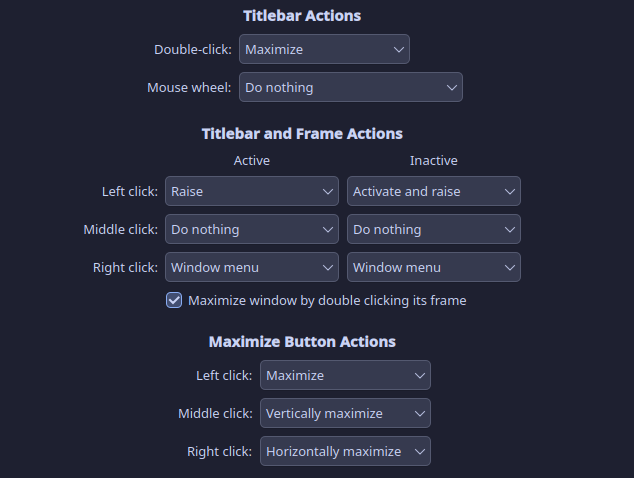This screenshot has width=634, height=478.
Task: Click the chevron of Active Middle click dropdown
Action: coord(329,229)
